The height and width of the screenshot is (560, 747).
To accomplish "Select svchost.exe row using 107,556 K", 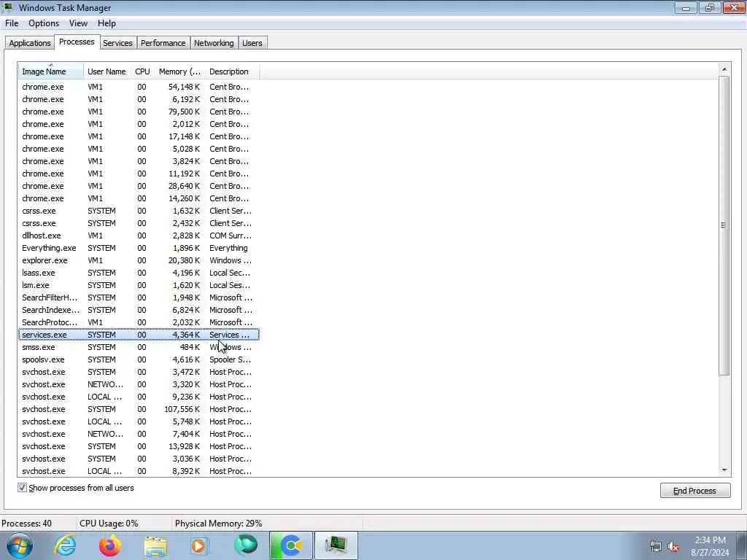I will (x=139, y=408).
